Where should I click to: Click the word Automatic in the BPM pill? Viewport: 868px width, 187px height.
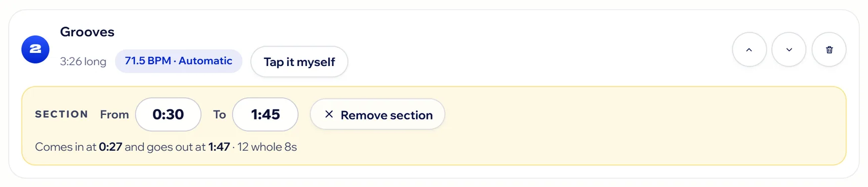[x=205, y=61]
